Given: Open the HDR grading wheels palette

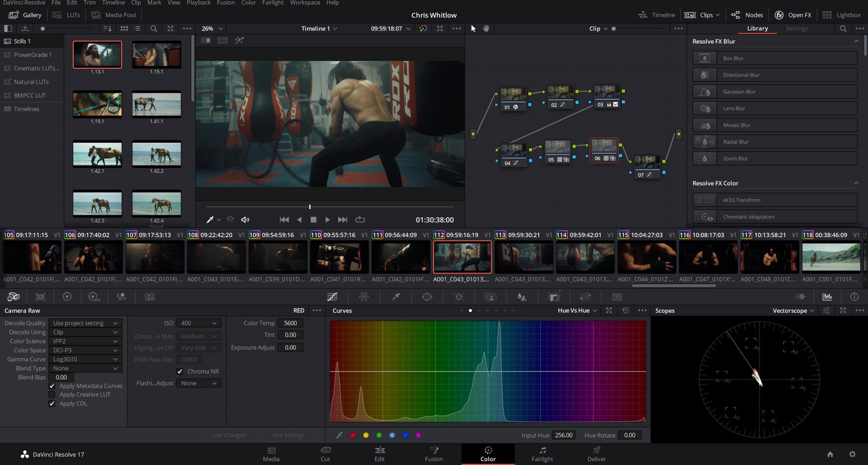Looking at the screenshot, I should click(94, 296).
